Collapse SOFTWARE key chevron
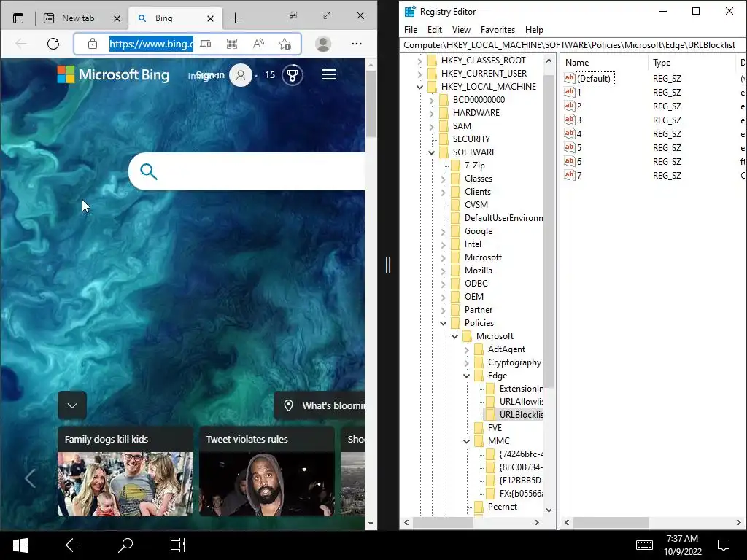Screen dimensions: 747x560 coord(431,152)
